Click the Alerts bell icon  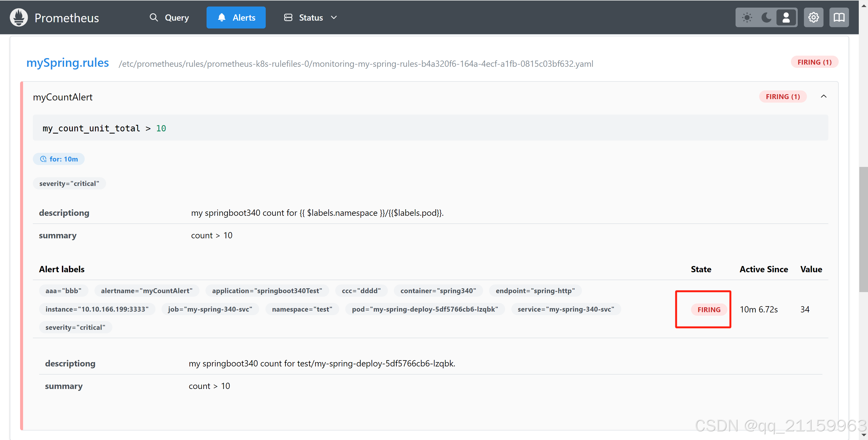pyautogui.click(x=221, y=18)
